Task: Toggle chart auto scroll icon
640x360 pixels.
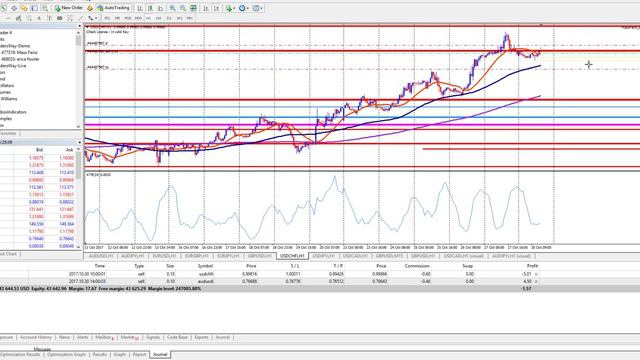Action: (205, 8)
